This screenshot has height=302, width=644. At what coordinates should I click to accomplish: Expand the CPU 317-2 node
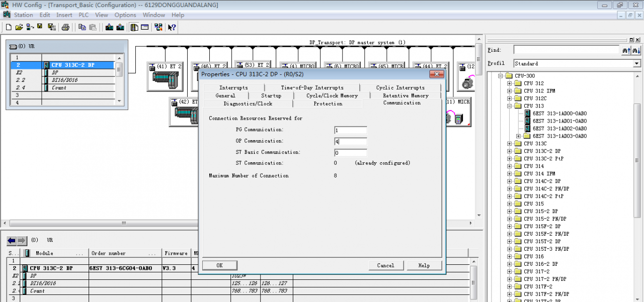[509, 271]
